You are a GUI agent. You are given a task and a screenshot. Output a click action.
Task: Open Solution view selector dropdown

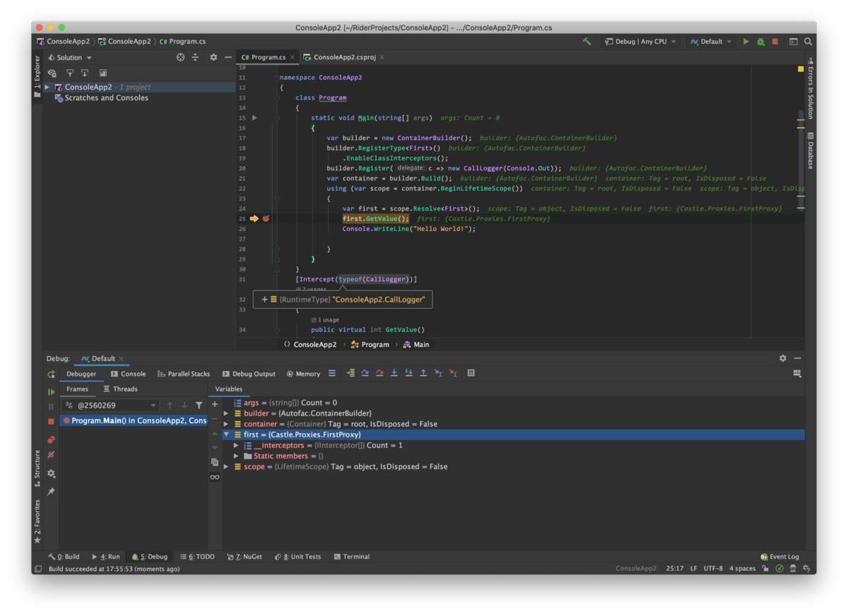70,57
